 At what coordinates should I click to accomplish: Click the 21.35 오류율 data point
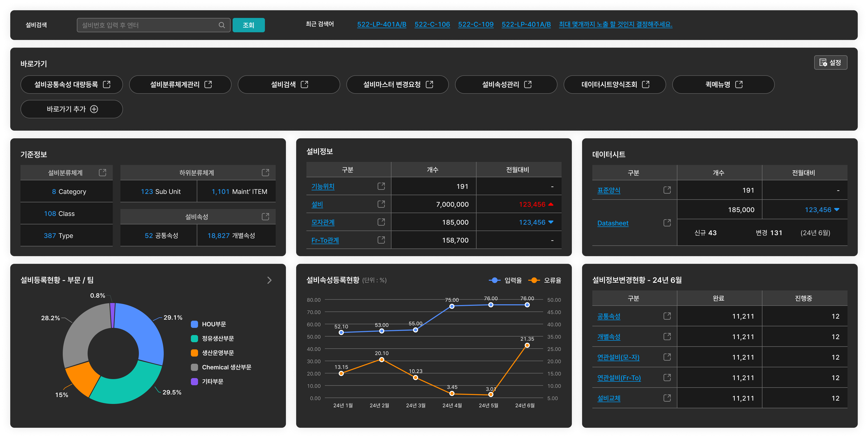[527, 345]
